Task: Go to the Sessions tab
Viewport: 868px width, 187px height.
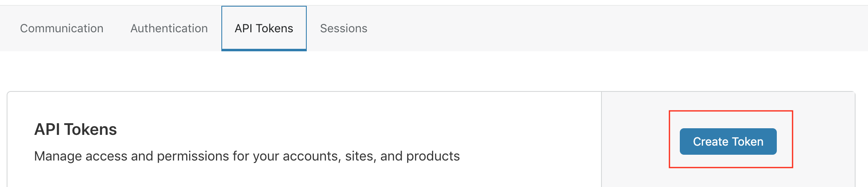Action: pos(344,29)
